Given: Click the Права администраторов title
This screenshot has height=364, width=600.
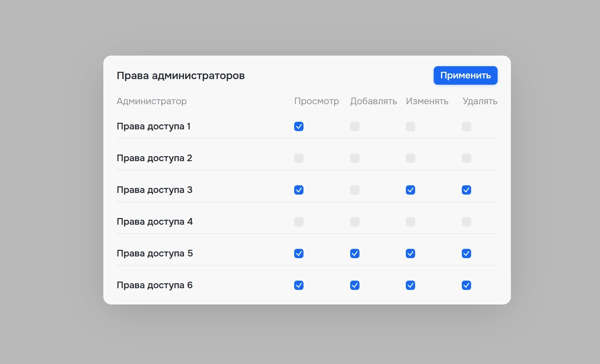Looking at the screenshot, I should point(181,76).
